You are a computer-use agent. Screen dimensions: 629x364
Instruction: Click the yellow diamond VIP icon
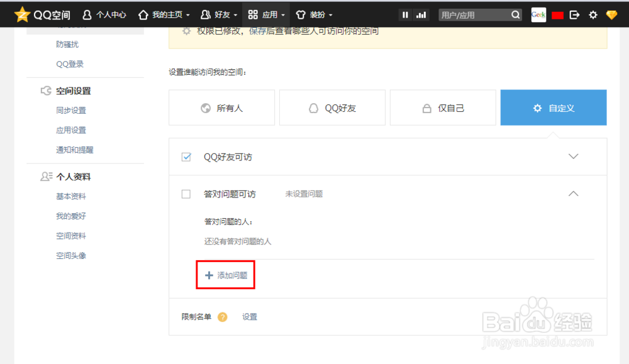point(611,15)
